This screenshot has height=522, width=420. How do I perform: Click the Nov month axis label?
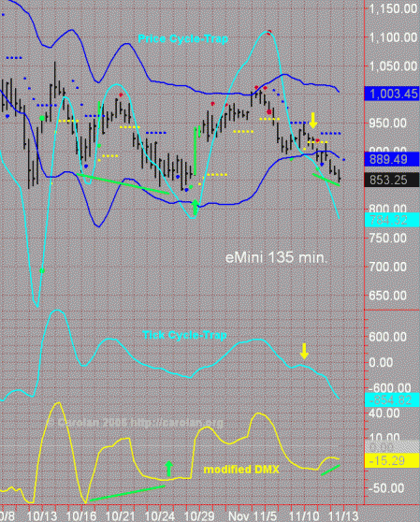[x=239, y=516]
